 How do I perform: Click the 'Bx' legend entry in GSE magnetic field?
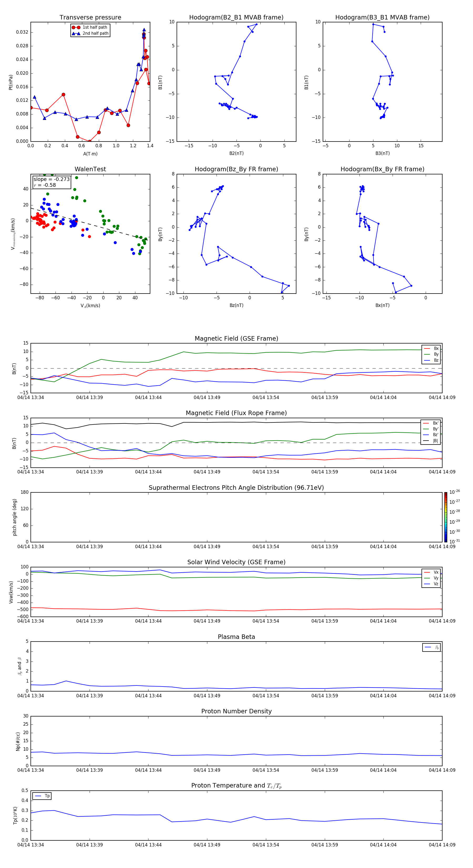tap(431, 349)
